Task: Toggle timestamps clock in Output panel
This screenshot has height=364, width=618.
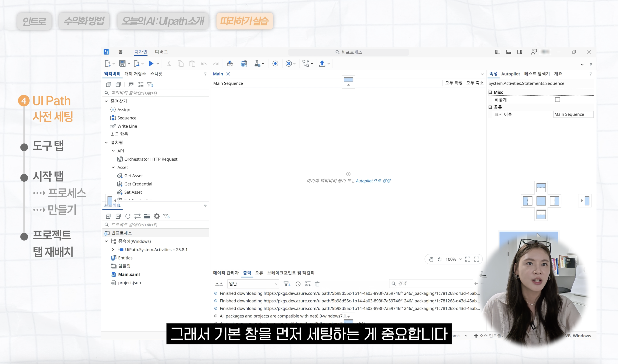Action: point(298,284)
